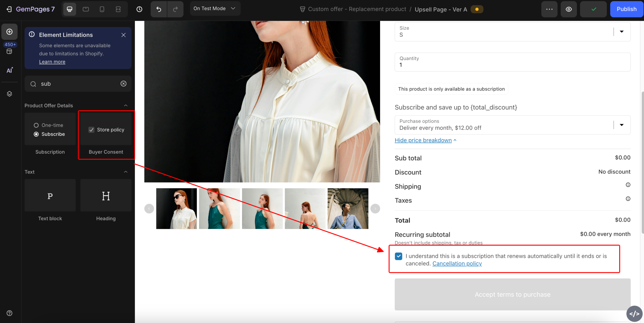
Task: Click Hide price breakdown link
Action: click(x=423, y=140)
